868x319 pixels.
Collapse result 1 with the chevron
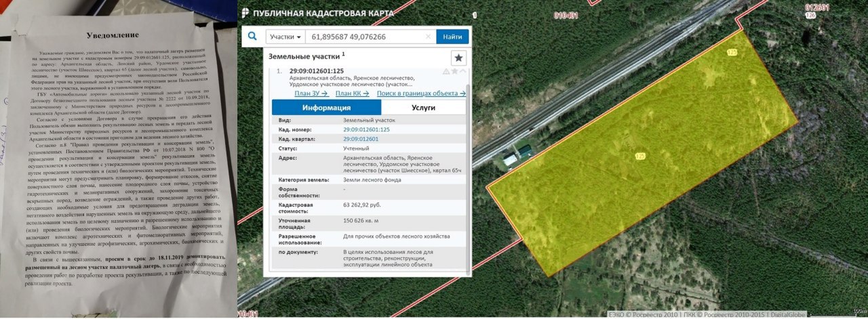pos(462,71)
